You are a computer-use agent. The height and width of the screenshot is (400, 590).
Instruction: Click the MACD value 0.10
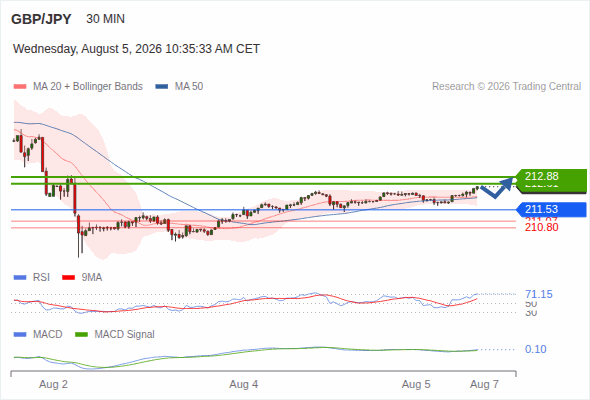(535, 349)
